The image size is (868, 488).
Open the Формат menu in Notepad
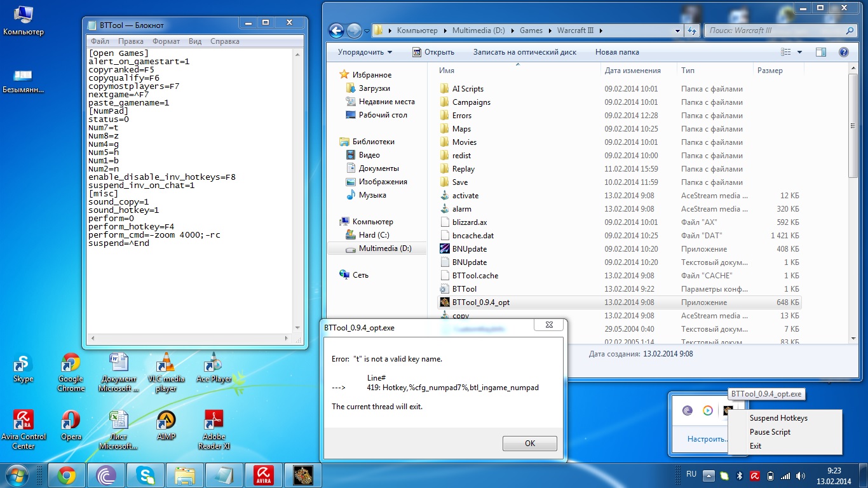166,41
